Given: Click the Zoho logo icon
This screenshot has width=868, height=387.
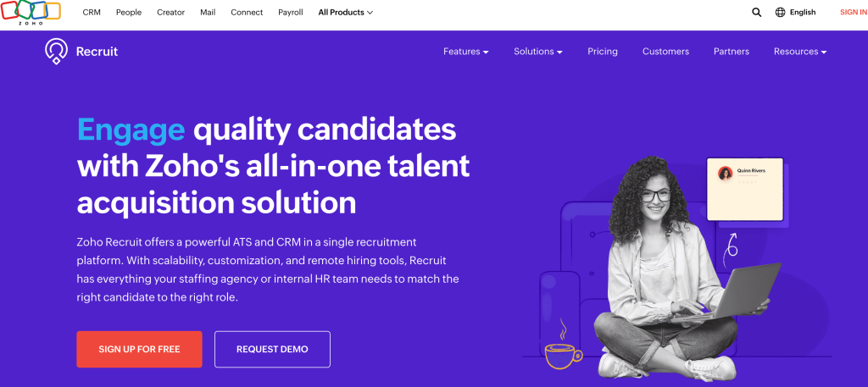Looking at the screenshot, I should pos(31,14).
